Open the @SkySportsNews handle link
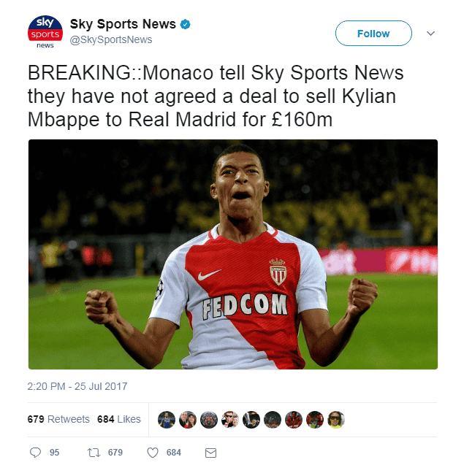The width and height of the screenshot is (464, 476). [x=111, y=39]
